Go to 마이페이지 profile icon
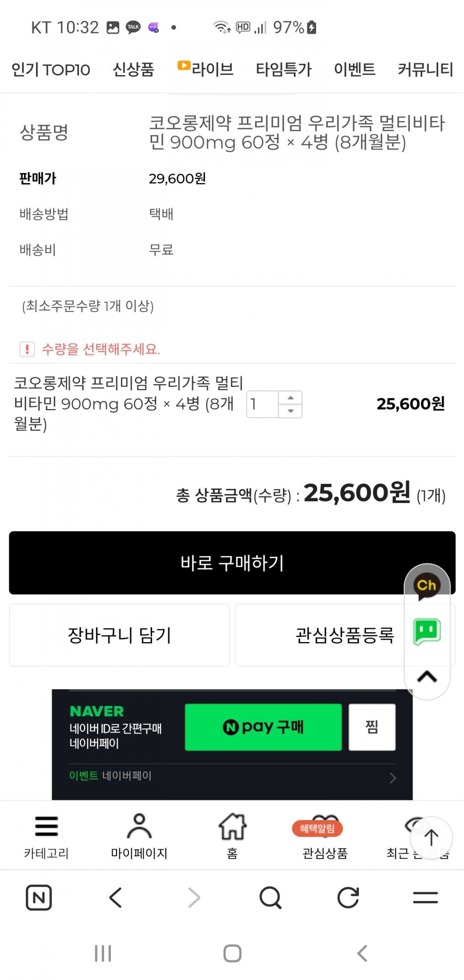The width and height of the screenshot is (464, 980). pyautogui.click(x=139, y=826)
